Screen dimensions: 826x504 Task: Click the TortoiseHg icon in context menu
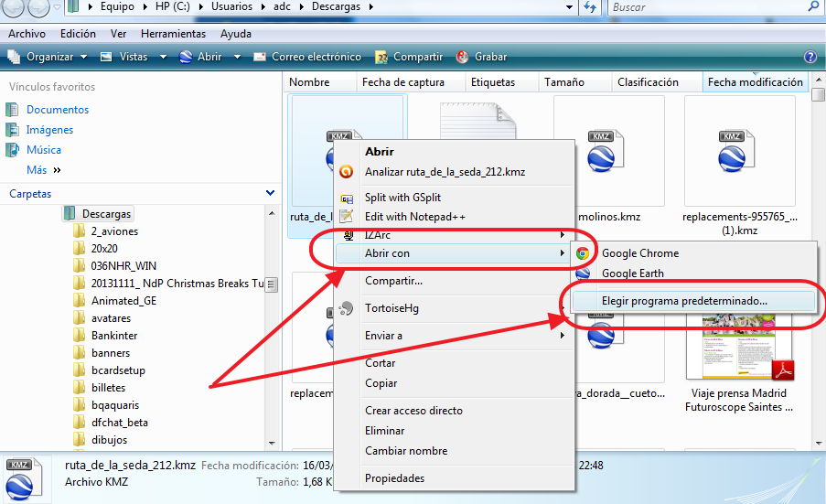coord(346,308)
